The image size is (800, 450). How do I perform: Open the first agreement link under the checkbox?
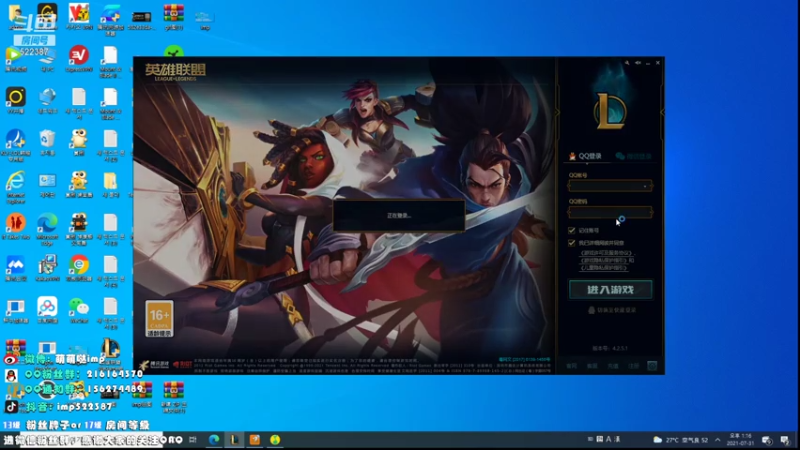coord(606,253)
